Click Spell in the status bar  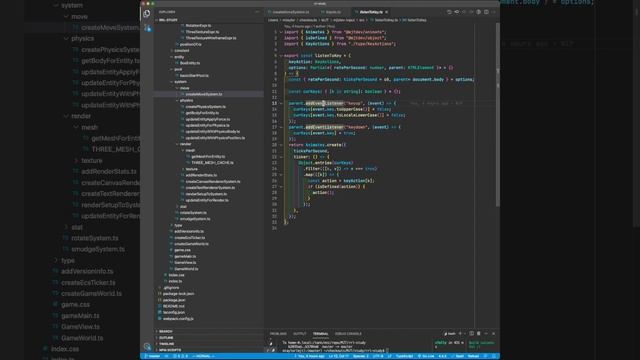click(x=458, y=356)
